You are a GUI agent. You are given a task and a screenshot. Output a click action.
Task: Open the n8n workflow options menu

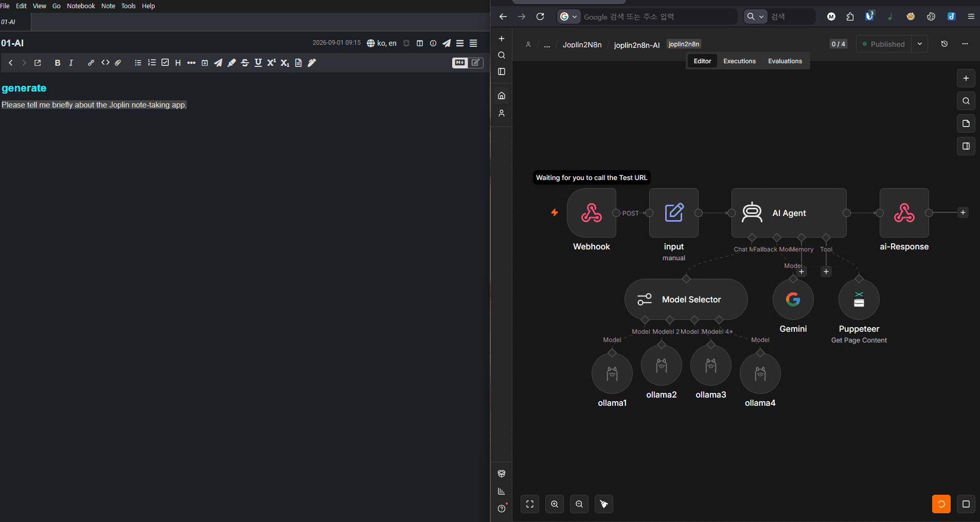click(x=965, y=44)
